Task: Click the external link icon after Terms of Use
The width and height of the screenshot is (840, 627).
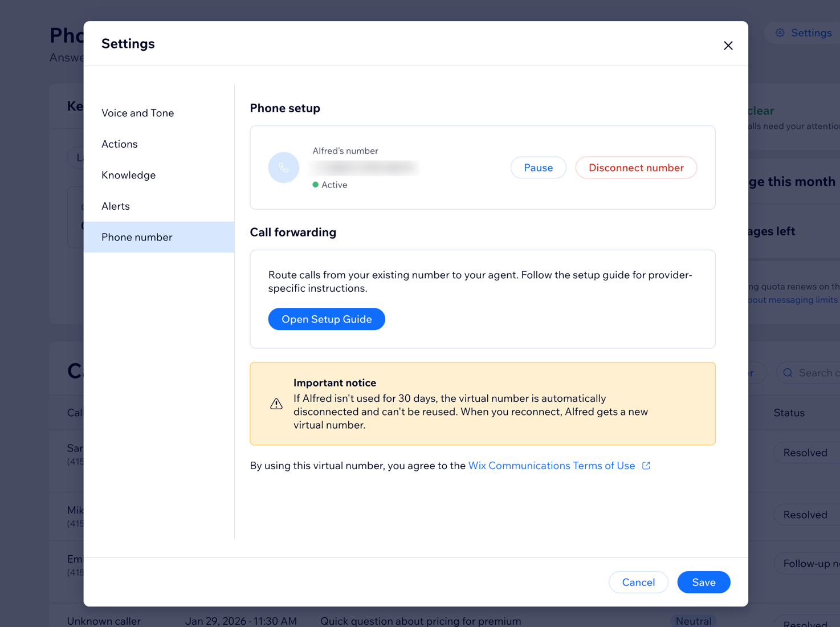Action: click(646, 466)
